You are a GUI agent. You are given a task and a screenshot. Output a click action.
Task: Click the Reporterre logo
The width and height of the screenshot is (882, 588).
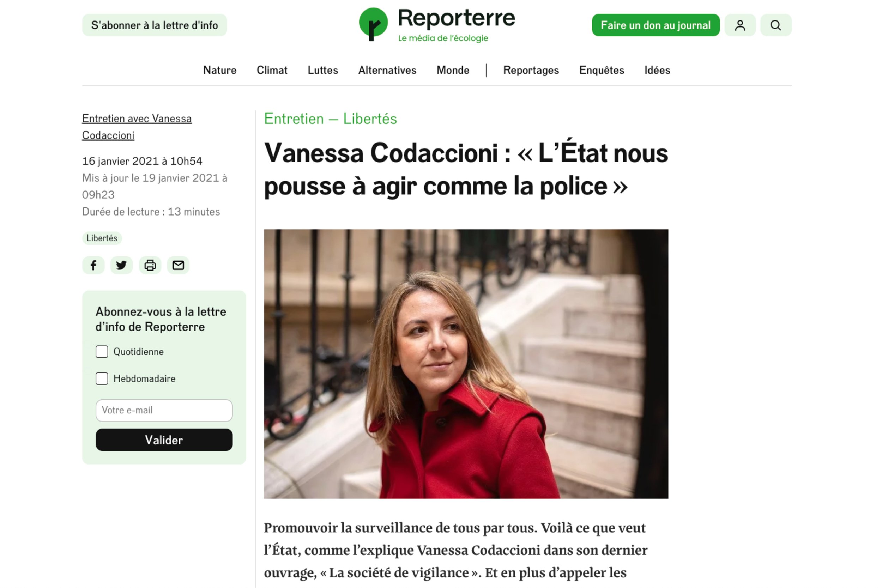(437, 24)
